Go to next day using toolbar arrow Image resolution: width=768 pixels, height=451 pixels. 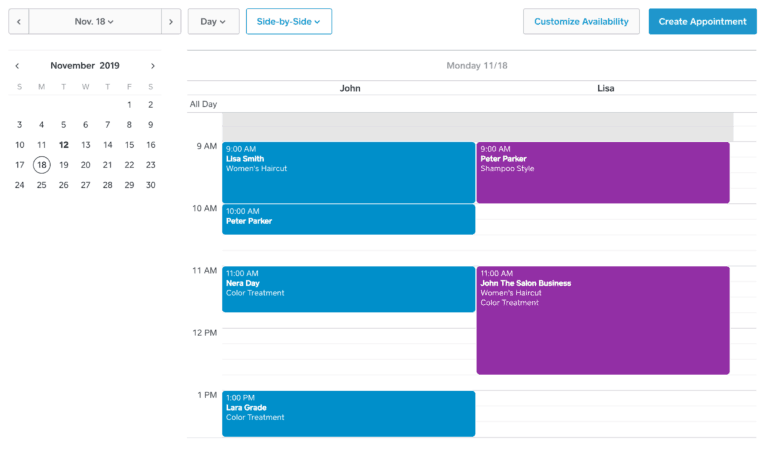(x=171, y=21)
